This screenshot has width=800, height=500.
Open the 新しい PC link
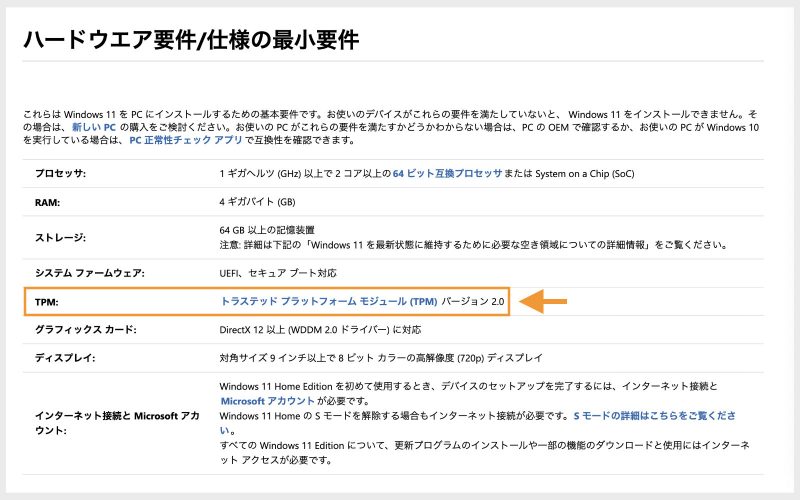[x=96, y=129]
